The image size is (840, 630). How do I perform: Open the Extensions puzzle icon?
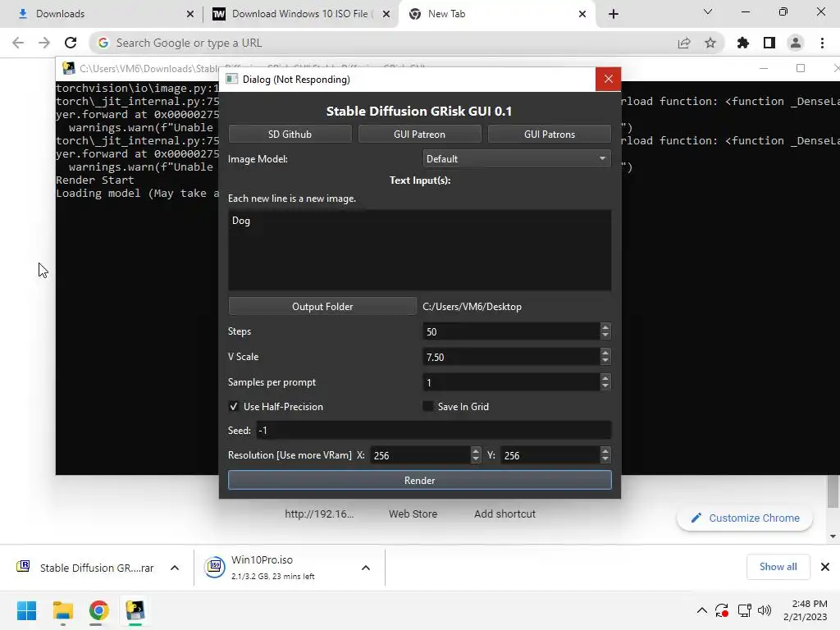pos(743,43)
